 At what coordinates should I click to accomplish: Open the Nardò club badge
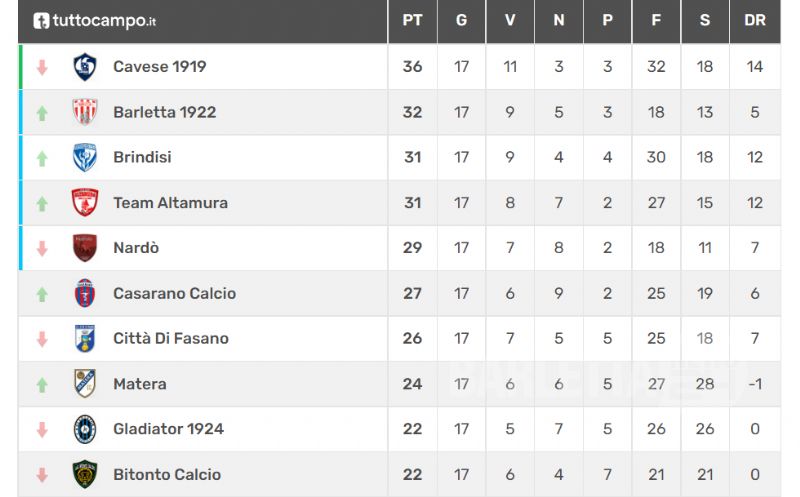pyautogui.click(x=85, y=248)
